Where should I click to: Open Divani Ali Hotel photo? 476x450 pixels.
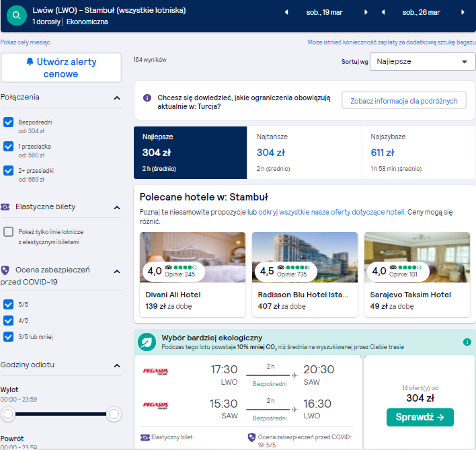tap(192, 257)
